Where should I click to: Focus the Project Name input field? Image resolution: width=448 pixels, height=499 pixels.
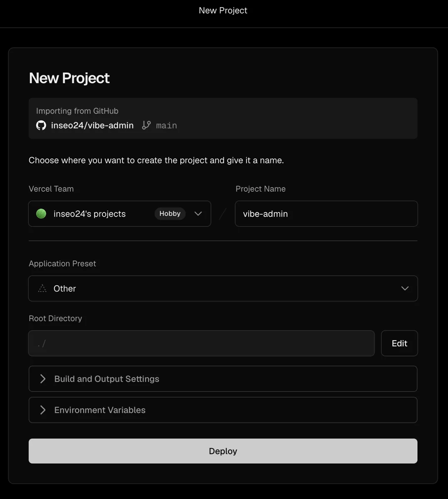(326, 214)
